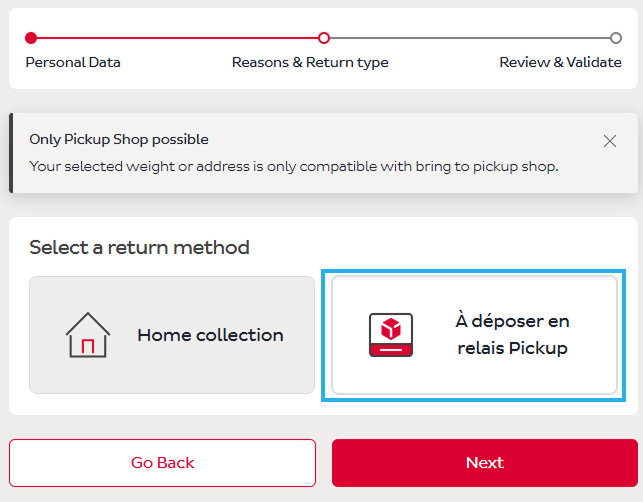Click the Only Pickup Shop possible title

[x=119, y=139]
